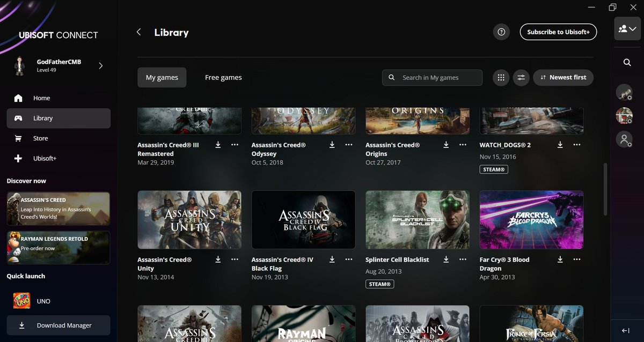The image size is (644, 342).
Task: Open more options for WATCH_DOGS 2
Action: 576,145
